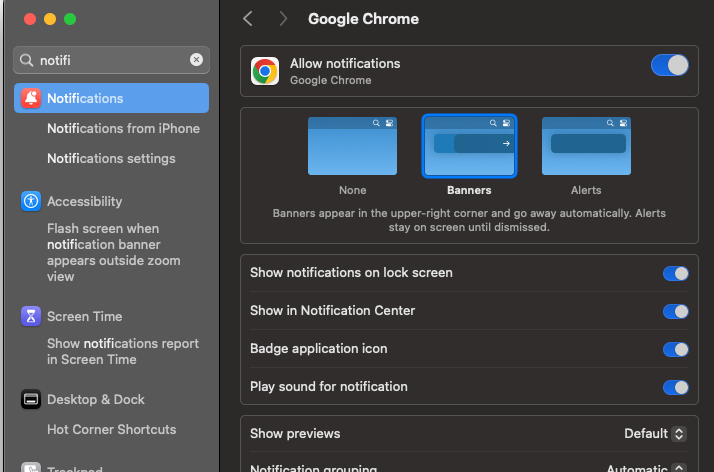Screen dimensions: 714x472
Task: Click the magnifying glass search icon
Action: click(27, 60)
